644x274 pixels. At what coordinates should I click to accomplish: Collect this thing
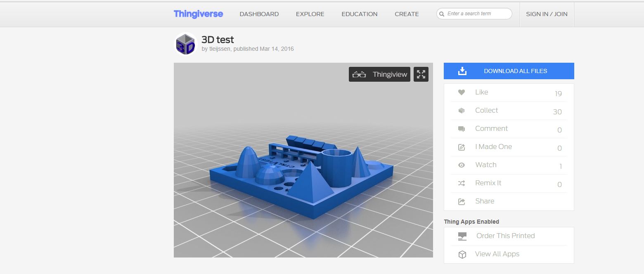(x=509, y=111)
